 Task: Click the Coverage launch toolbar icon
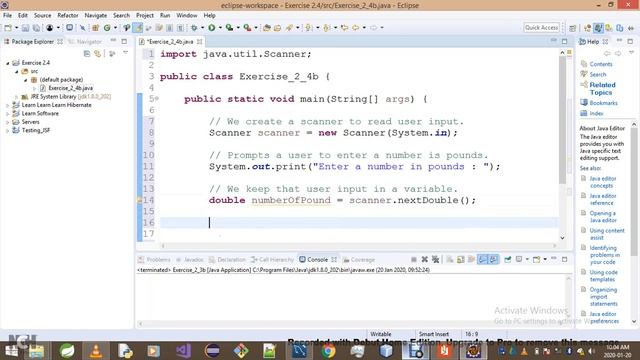pos(229,28)
